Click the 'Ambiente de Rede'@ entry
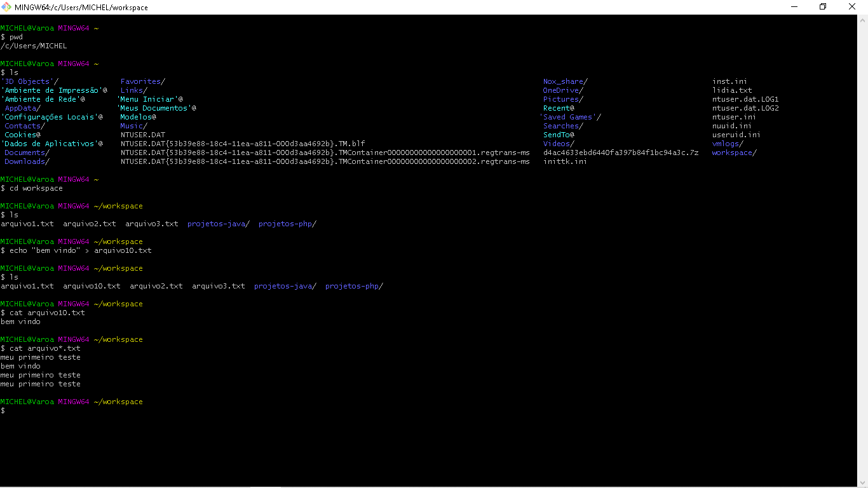The height and width of the screenshot is (488, 868). click(43, 99)
